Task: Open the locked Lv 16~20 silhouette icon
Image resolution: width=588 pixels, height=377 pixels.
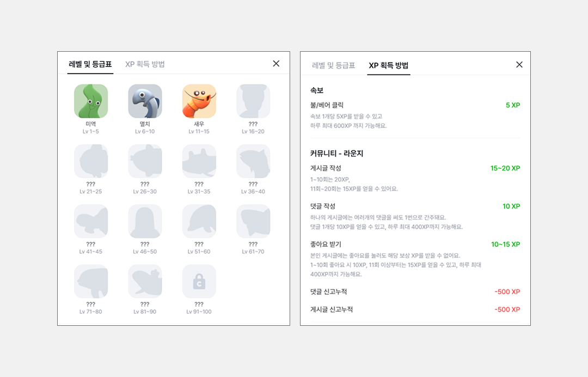Action: click(x=253, y=101)
